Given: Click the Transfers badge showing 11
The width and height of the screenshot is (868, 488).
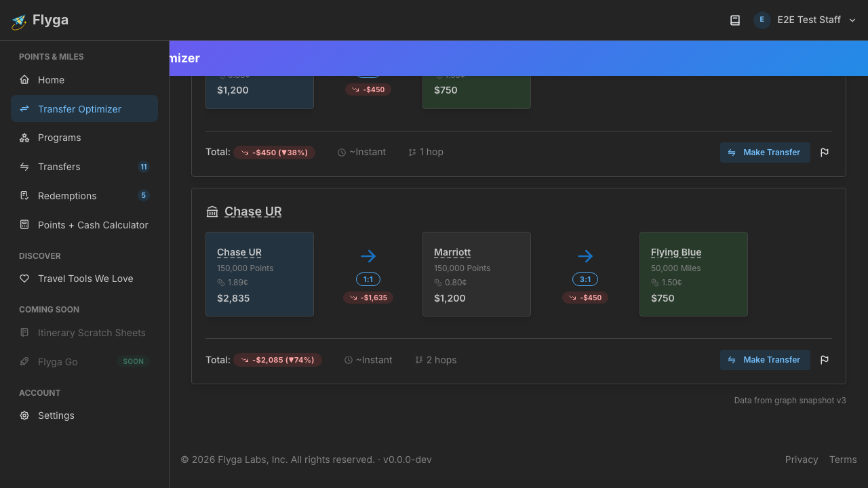Looking at the screenshot, I should click(143, 167).
